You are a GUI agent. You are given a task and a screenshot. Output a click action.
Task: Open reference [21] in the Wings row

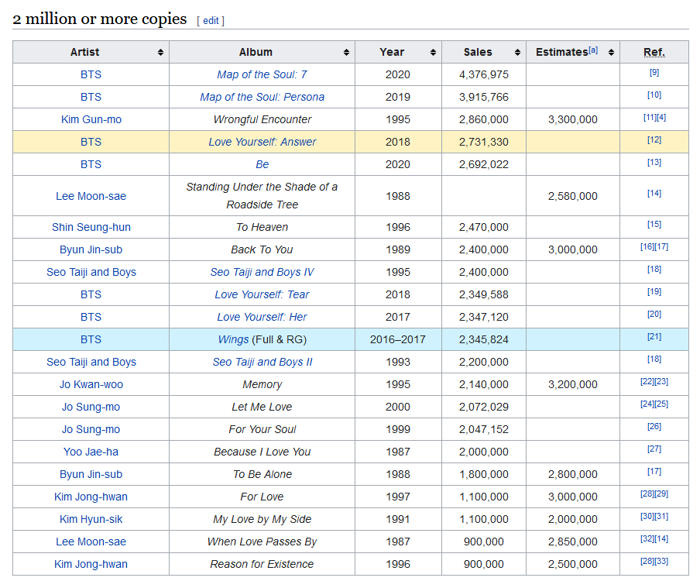(x=654, y=336)
